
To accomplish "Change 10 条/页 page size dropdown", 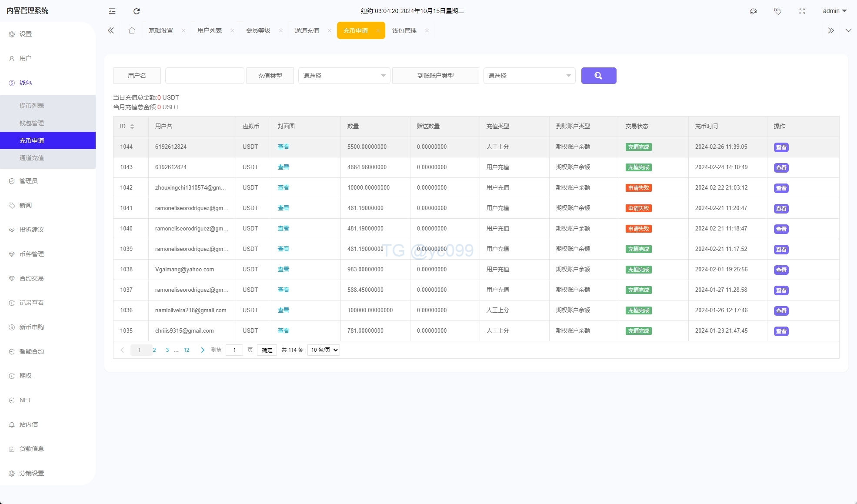I will coord(323,350).
